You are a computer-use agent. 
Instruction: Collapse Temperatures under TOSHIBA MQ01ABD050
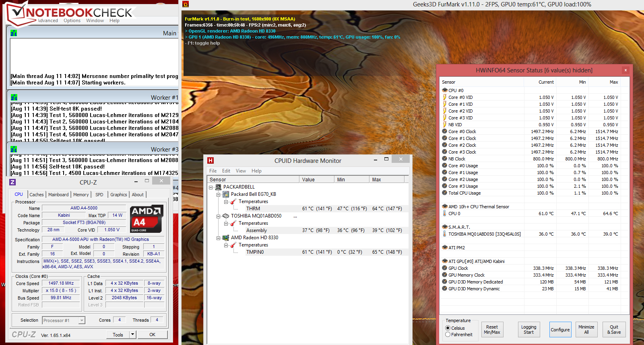(x=226, y=224)
